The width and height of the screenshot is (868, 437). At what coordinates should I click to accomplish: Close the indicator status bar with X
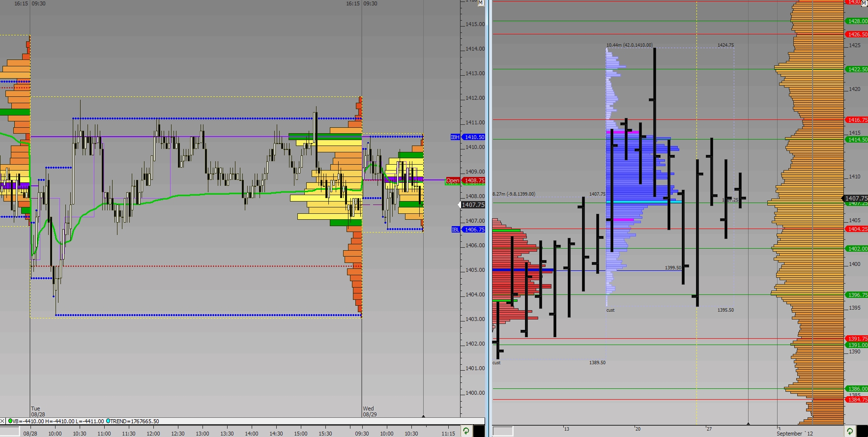[2, 421]
